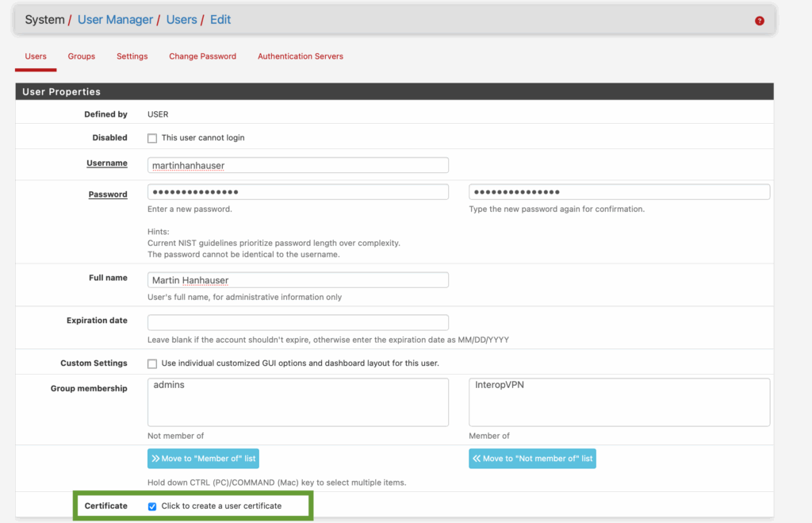Screen dimensions: 812x523
Task: Open the Authentication Servers tab
Action: click(x=300, y=56)
